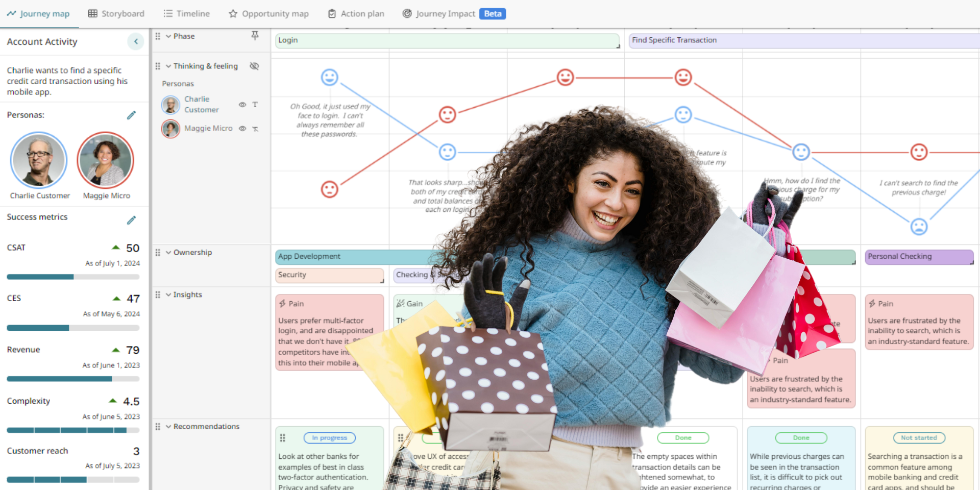Select red face below the 'Oh Good' quote

[x=330, y=189]
